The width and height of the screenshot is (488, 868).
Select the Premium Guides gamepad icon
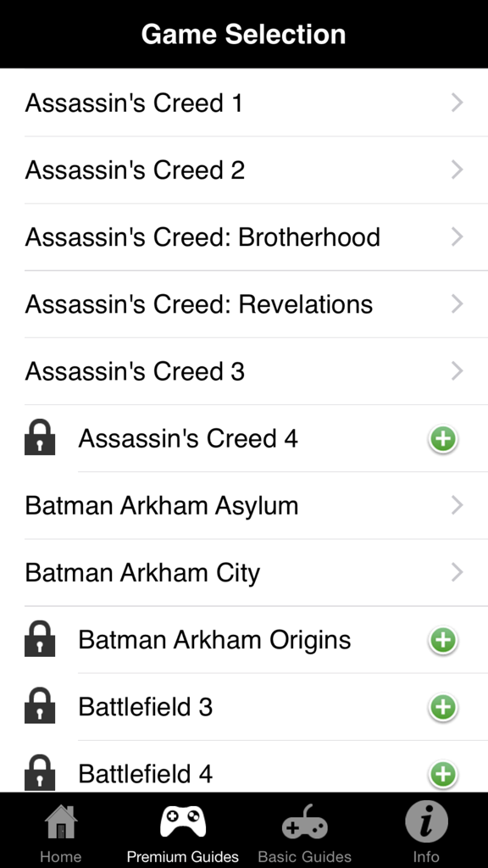[x=182, y=821]
